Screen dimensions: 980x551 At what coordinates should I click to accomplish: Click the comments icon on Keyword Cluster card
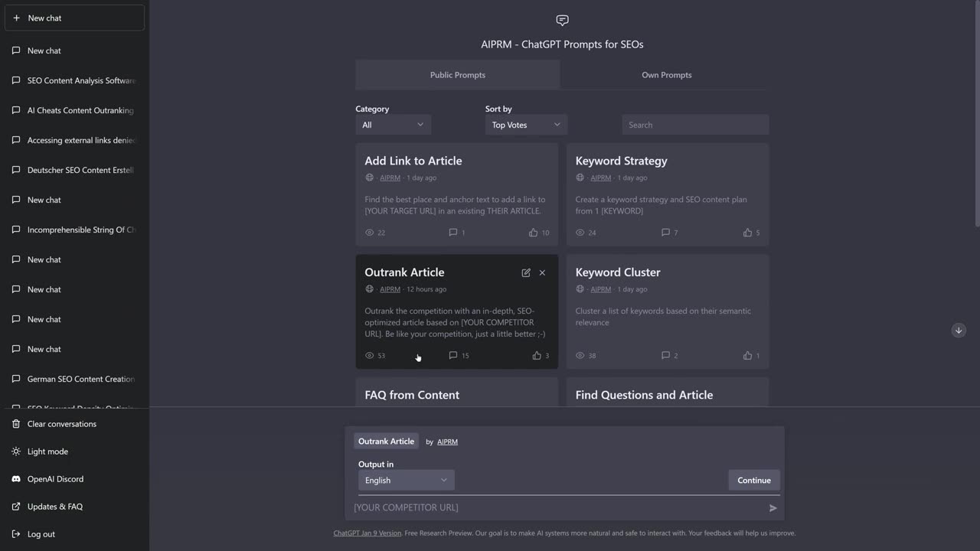click(665, 355)
